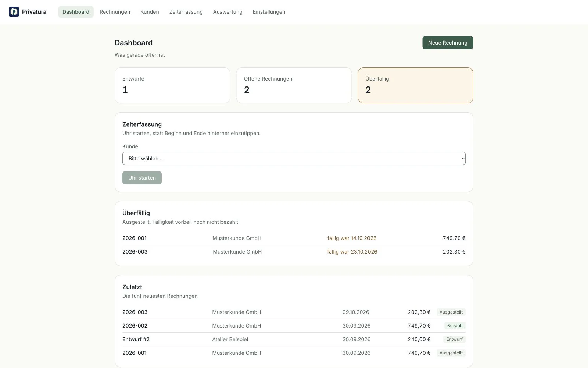Open 2026-003 in the Zuletzt list

click(x=294, y=312)
